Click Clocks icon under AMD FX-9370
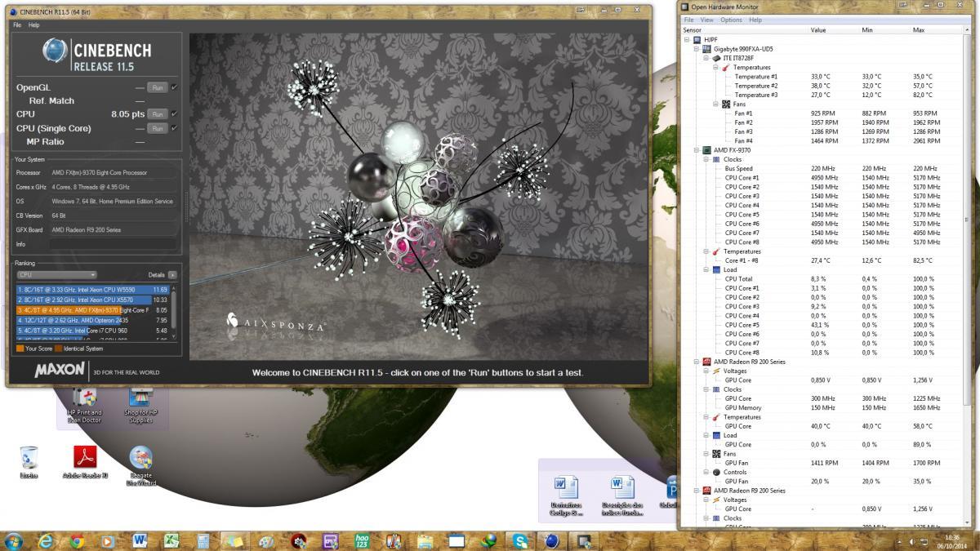The height and width of the screenshot is (551, 980). pyautogui.click(x=716, y=159)
